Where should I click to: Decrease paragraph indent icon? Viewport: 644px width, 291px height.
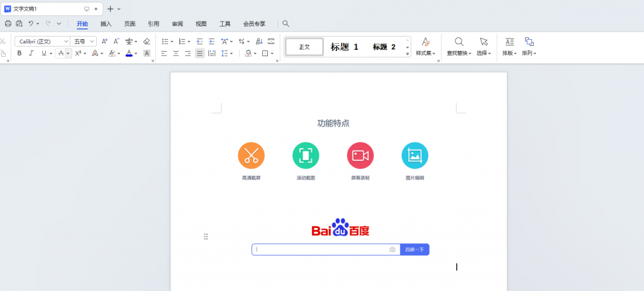pos(199,41)
